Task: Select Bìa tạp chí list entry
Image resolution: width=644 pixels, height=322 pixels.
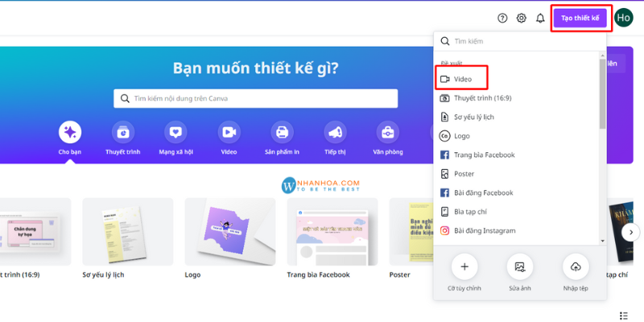Action: 517,212
